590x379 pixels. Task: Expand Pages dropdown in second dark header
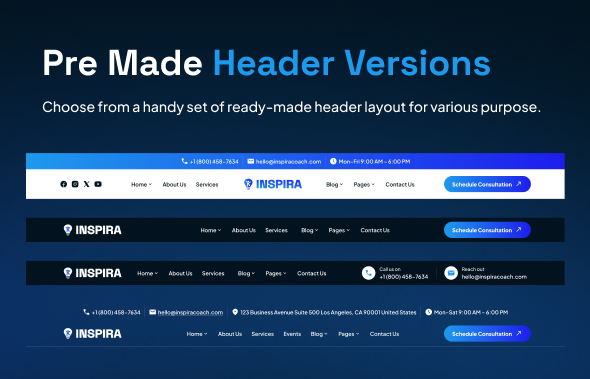click(x=339, y=230)
